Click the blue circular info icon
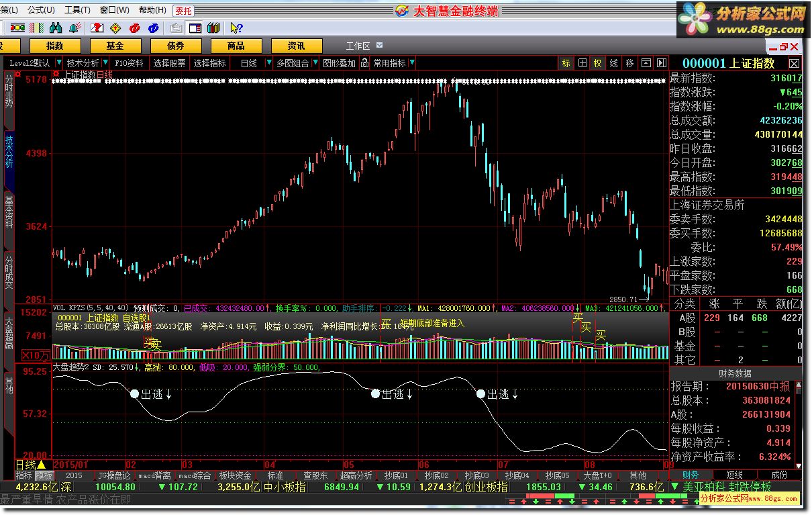 pyautogui.click(x=154, y=28)
